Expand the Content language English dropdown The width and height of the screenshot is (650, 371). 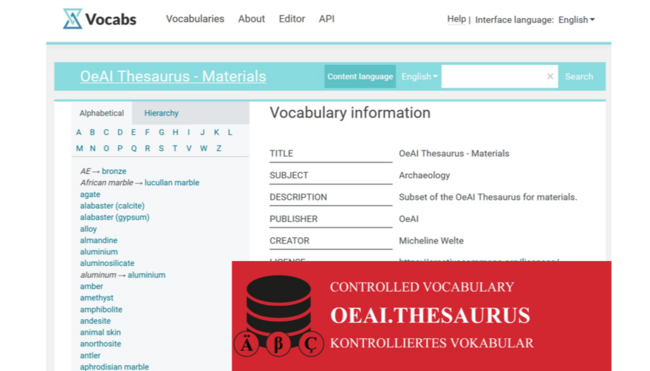coord(419,76)
